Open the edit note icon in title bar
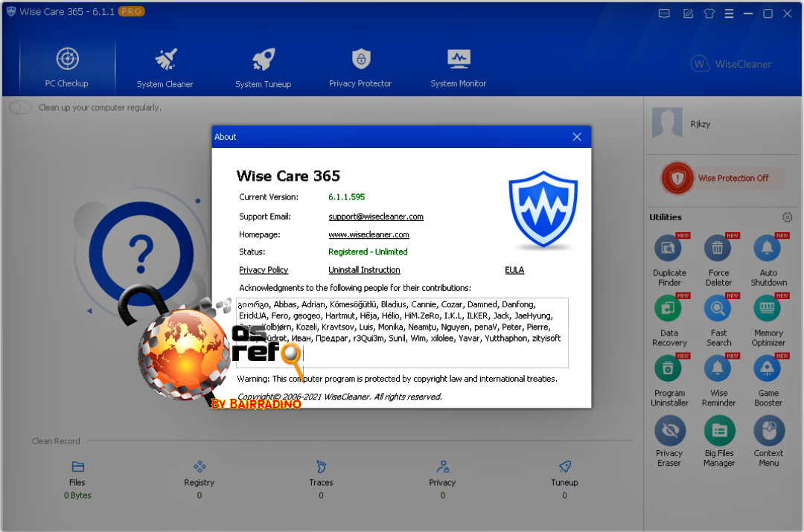Screen dimensions: 804x532 tap(688, 13)
